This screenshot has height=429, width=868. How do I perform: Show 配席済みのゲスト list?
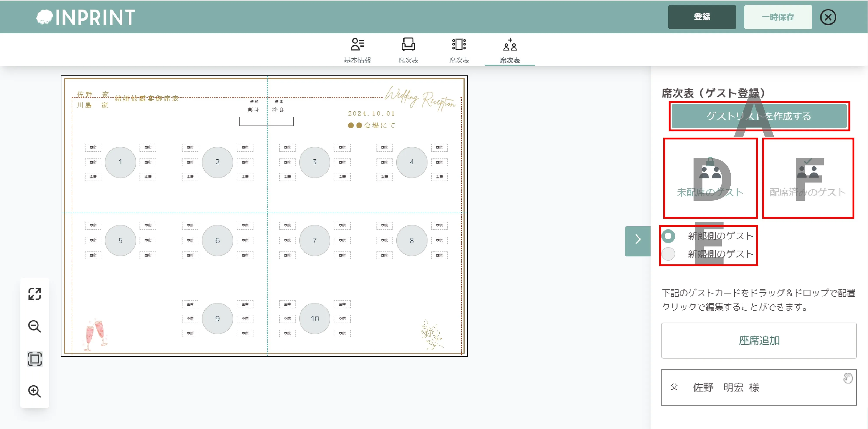pos(808,178)
